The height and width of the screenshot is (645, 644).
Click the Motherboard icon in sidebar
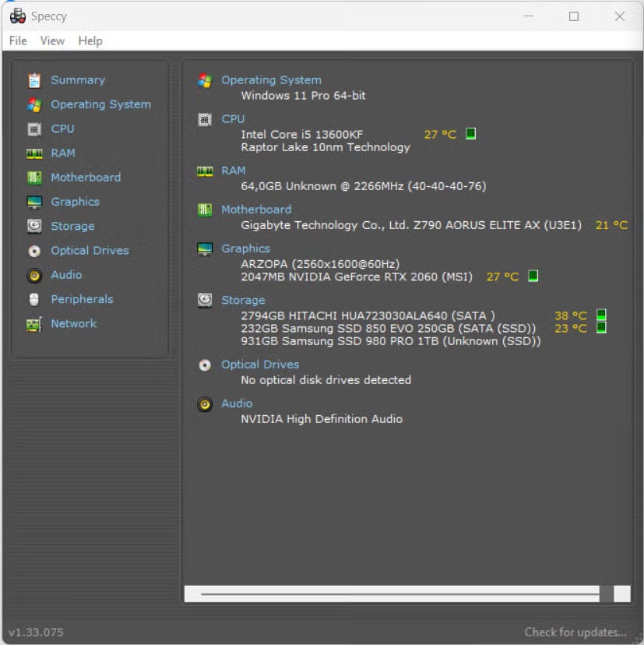pos(34,178)
